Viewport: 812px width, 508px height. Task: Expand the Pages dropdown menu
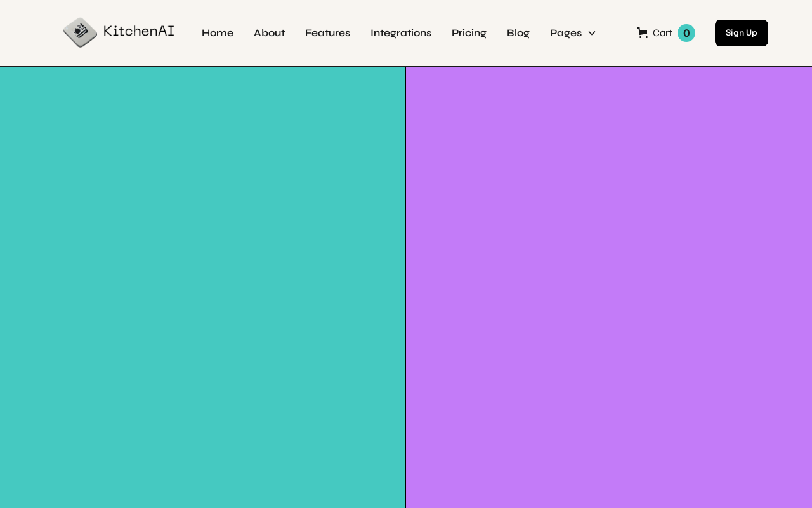(x=566, y=33)
